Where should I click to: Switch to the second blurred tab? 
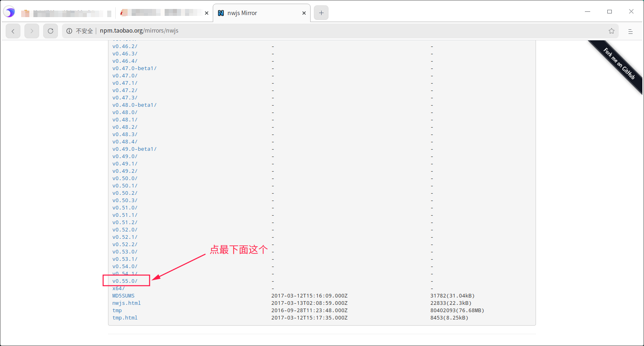tap(164, 13)
